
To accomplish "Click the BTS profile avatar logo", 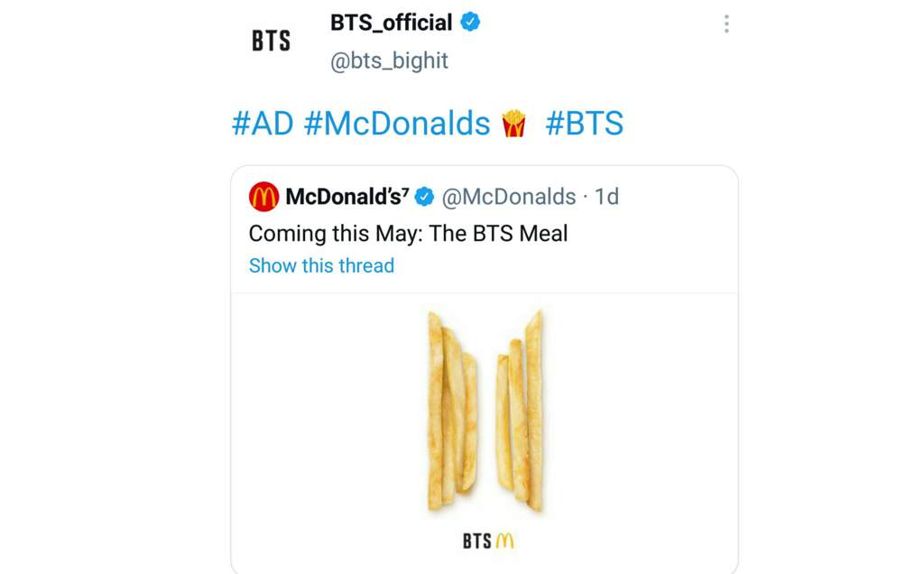I will [271, 41].
